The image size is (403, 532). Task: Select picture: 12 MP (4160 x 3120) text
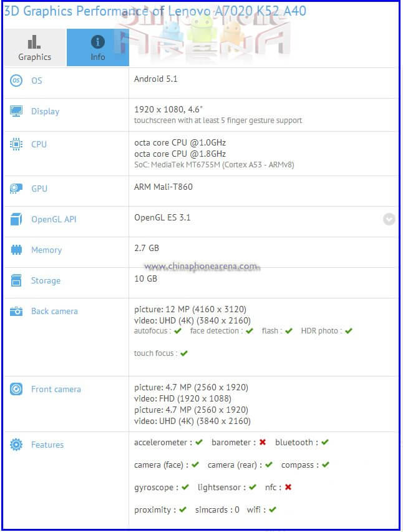[x=190, y=310]
